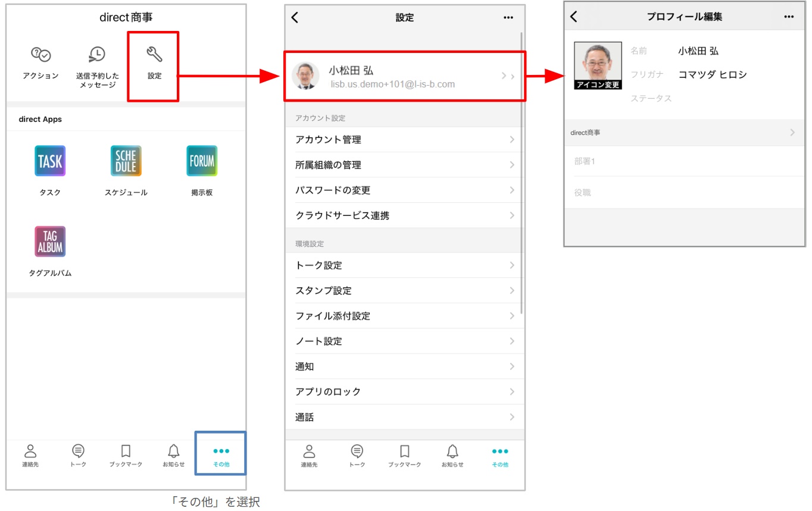Select 連絡先 tab on 設定 screen
The width and height of the screenshot is (812, 511).
coord(310,456)
